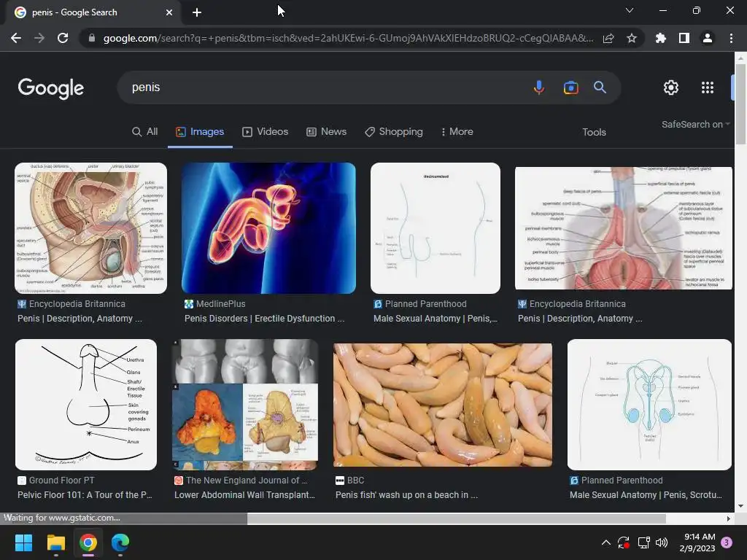The image size is (747, 560).
Task: Toggle the browser side panel icon
Action: tap(684, 38)
